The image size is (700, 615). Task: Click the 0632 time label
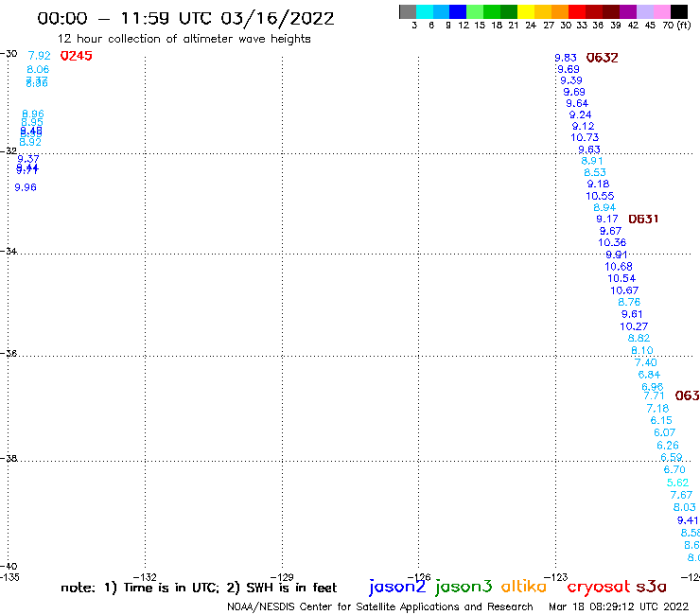(602, 58)
